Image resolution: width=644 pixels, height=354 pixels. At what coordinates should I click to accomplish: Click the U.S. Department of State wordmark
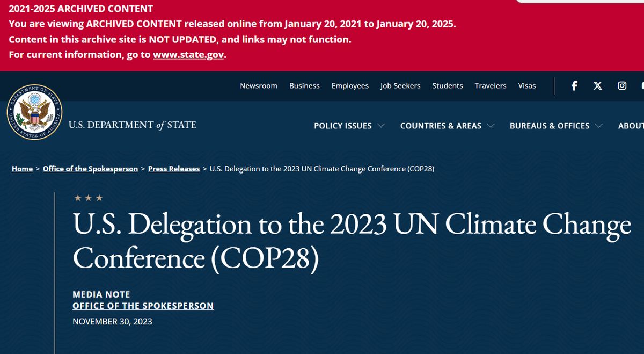(133, 125)
